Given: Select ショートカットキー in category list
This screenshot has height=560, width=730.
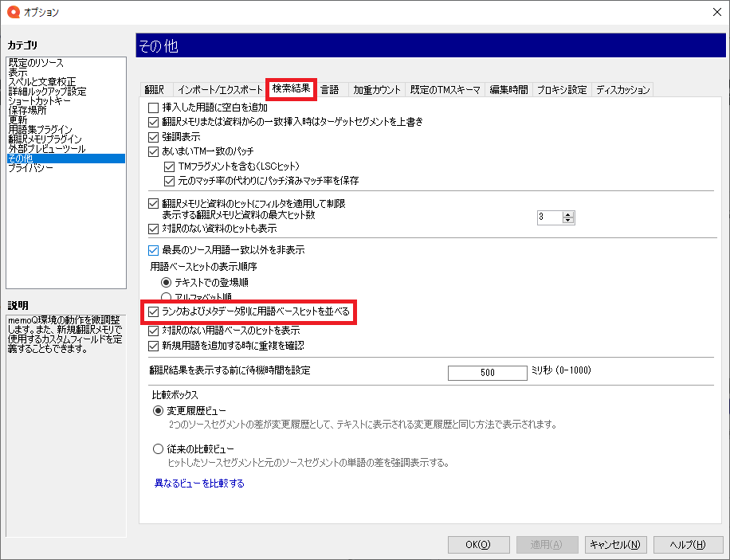Looking at the screenshot, I should point(40,101).
